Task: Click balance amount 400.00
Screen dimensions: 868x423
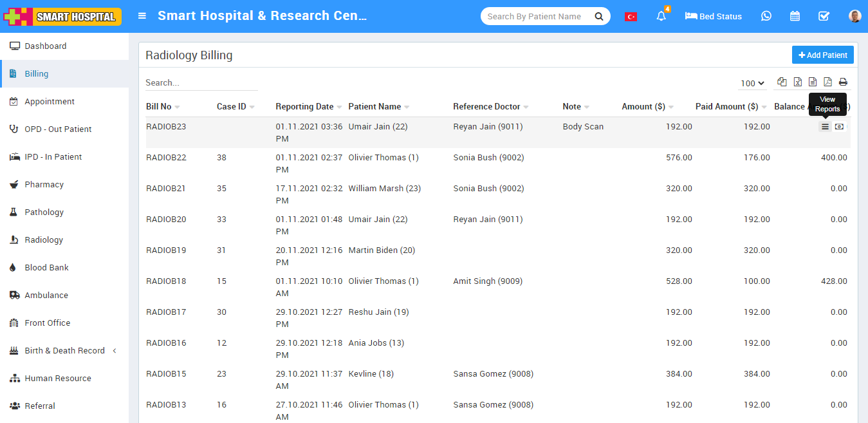Action: [x=834, y=158]
